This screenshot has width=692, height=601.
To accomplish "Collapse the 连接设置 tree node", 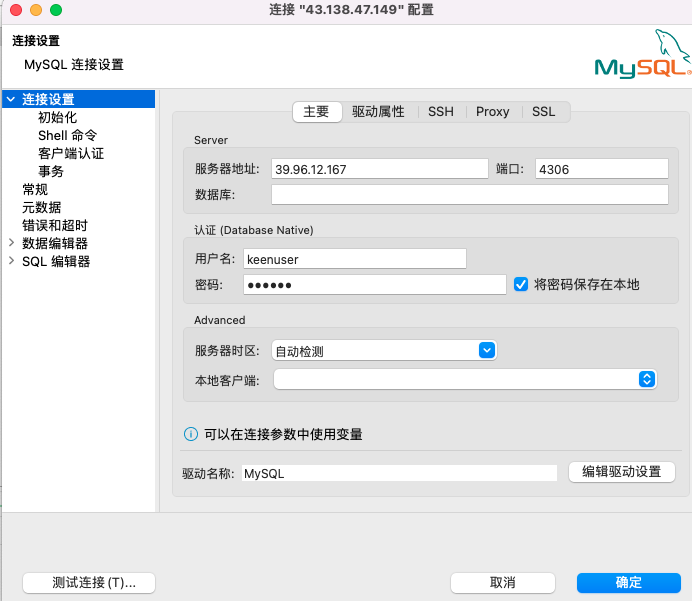I will (11, 99).
